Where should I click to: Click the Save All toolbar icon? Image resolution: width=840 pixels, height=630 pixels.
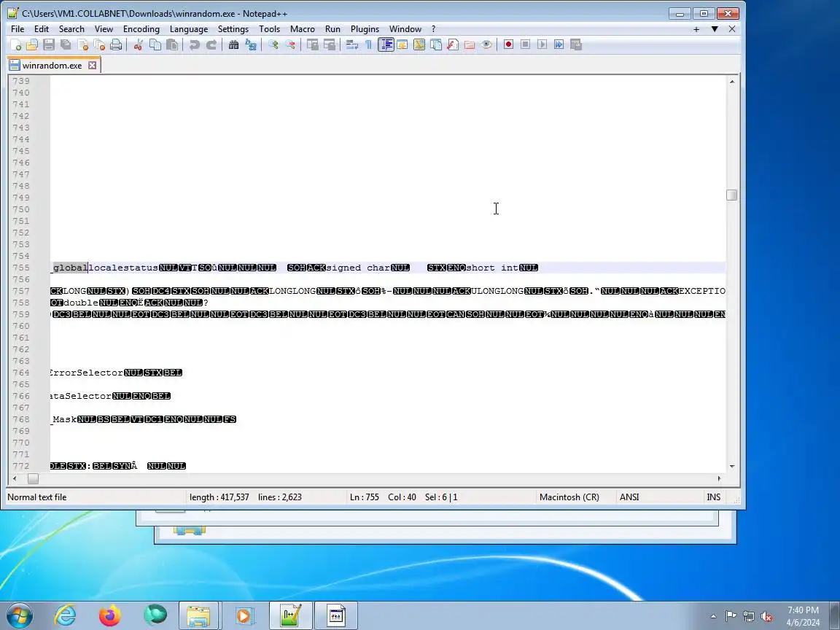(66, 44)
